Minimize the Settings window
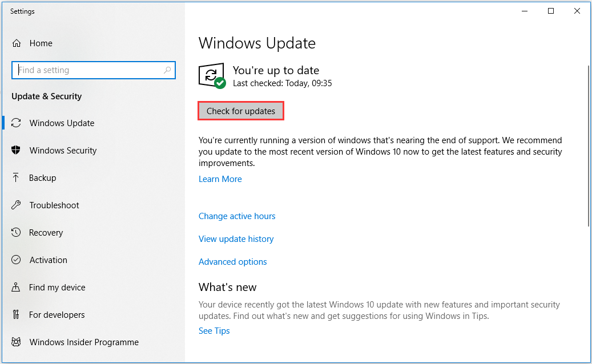 click(525, 11)
